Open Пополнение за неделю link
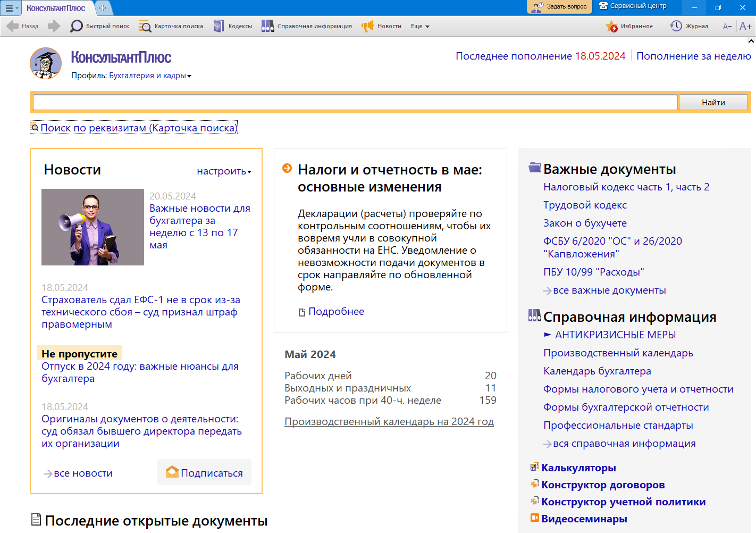The width and height of the screenshot is (756, 533). pyautogui.click(x=694, y=56)
